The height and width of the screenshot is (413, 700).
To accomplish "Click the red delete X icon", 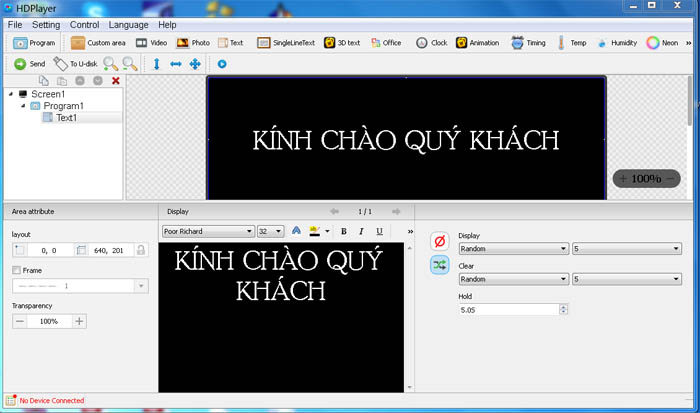I will (116, 81).
